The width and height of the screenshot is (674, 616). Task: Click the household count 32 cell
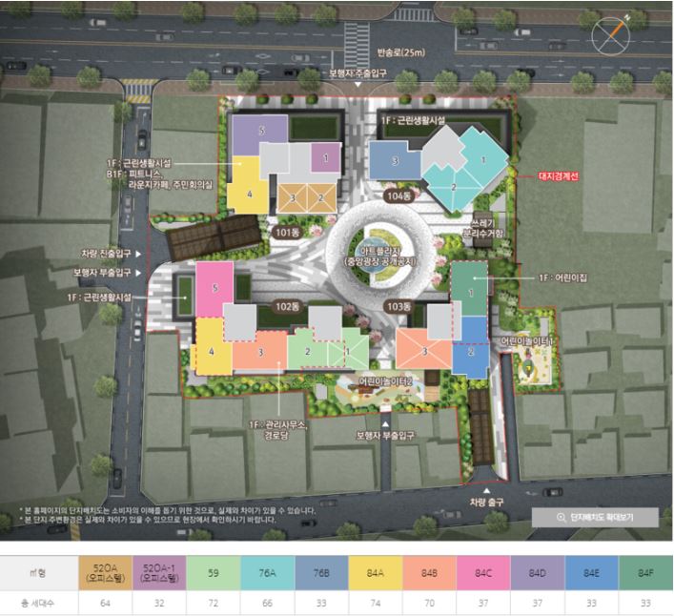[x=159, y=603]
